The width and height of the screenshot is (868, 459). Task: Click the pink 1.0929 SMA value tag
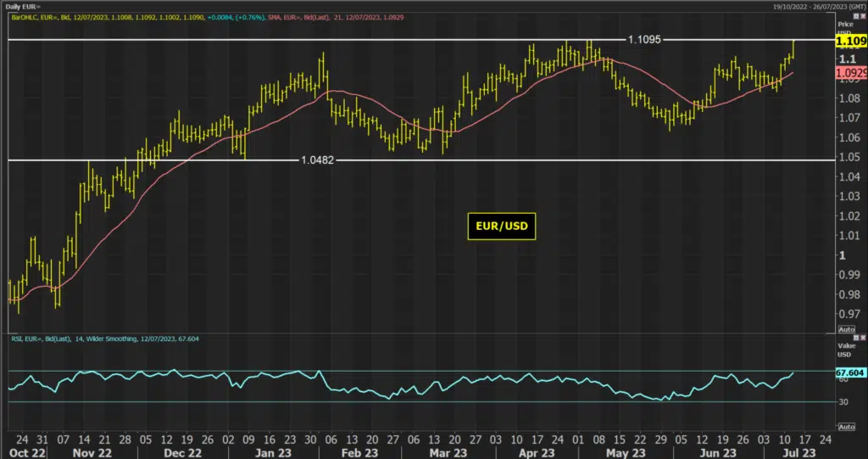[x=850, y=73]
